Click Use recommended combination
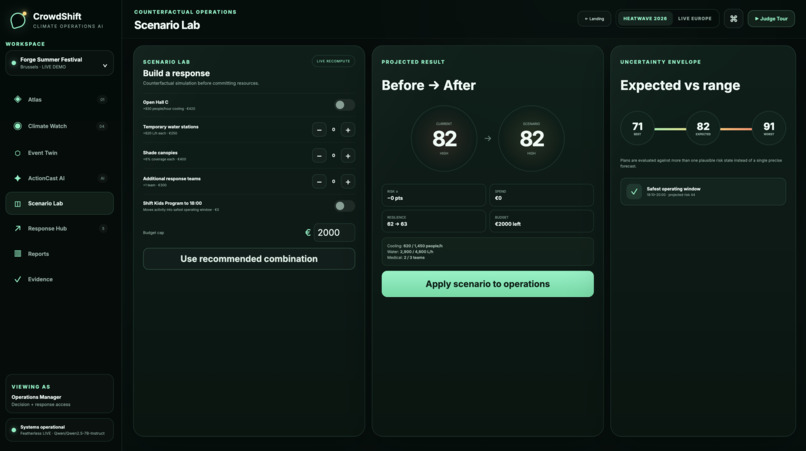 [249, 259]
